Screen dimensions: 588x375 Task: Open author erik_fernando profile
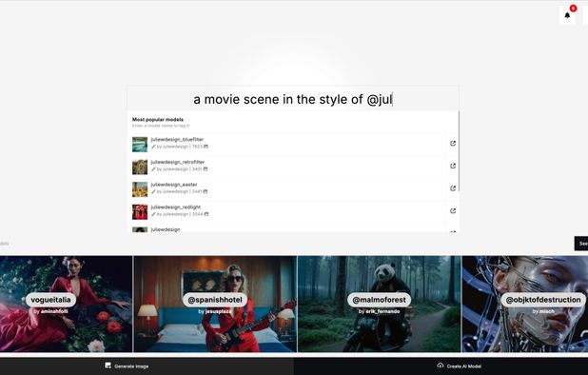pyautogui.click(x=382, y=311)
